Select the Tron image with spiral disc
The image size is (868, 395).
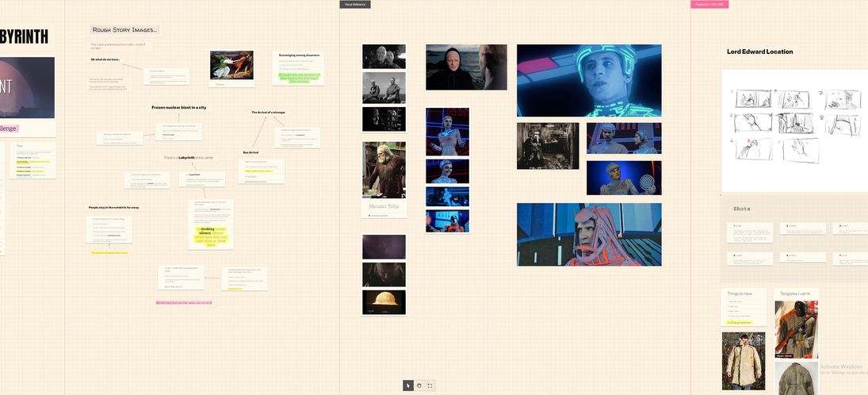coord(624,178)
